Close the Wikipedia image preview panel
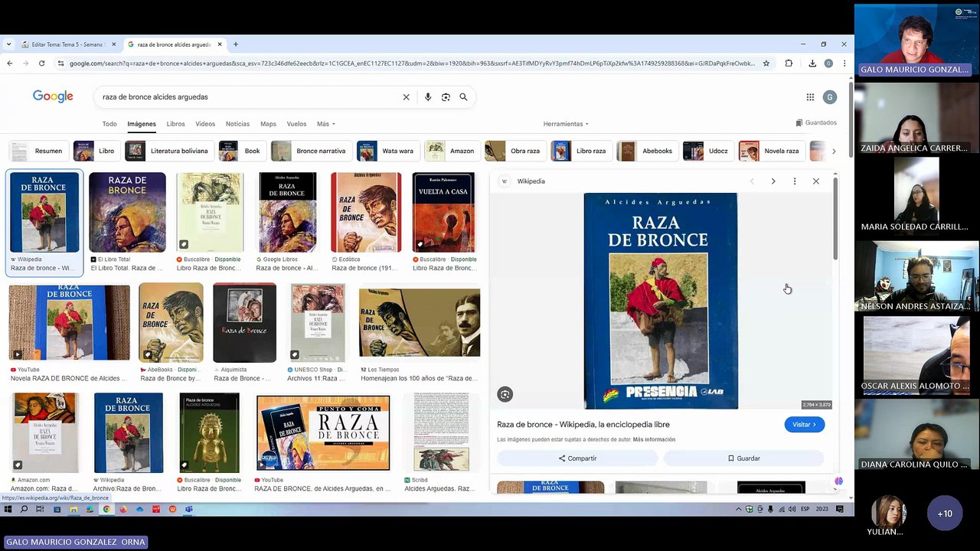 (x=816, y=181)
